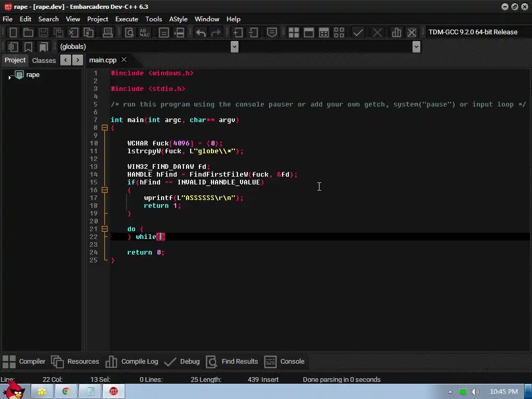The height and width of the screenshot is (399, 532).
Task: Click the left arrow sidebar tab scroller
Action: pos(65,60)
